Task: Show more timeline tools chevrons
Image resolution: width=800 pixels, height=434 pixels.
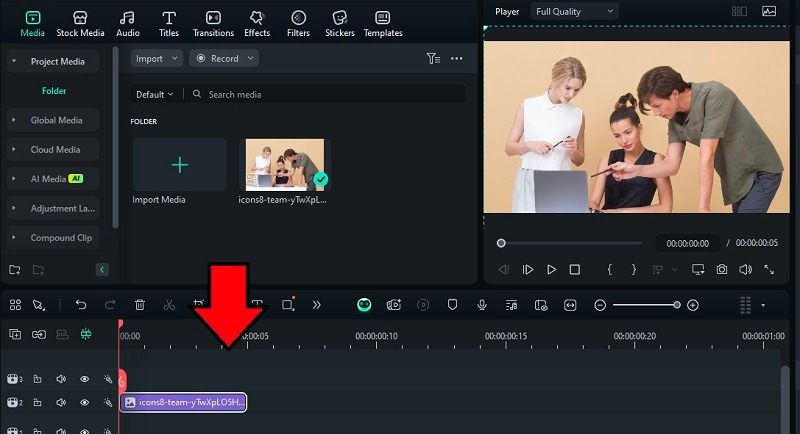Action: coord(316,305)
